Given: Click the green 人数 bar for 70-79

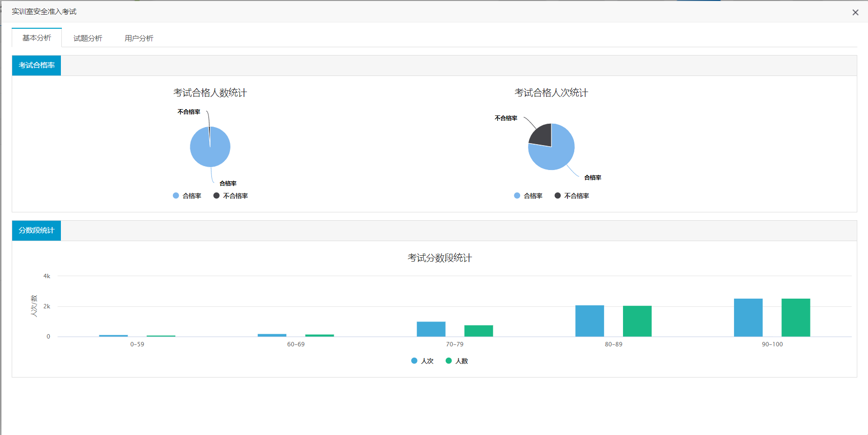Looking at the screenshot, I should (478, 331).
